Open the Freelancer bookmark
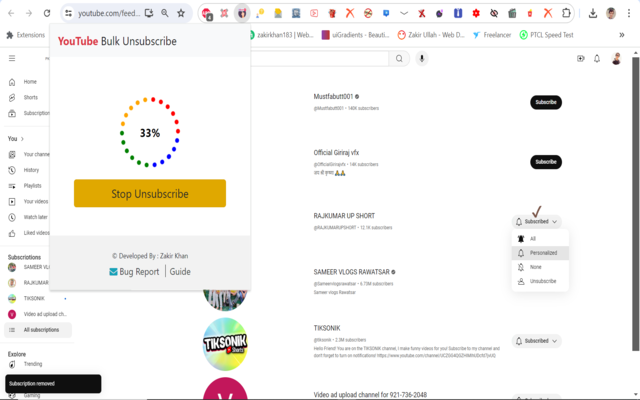This screenshot has height=400, width=640. click(492, 35)
